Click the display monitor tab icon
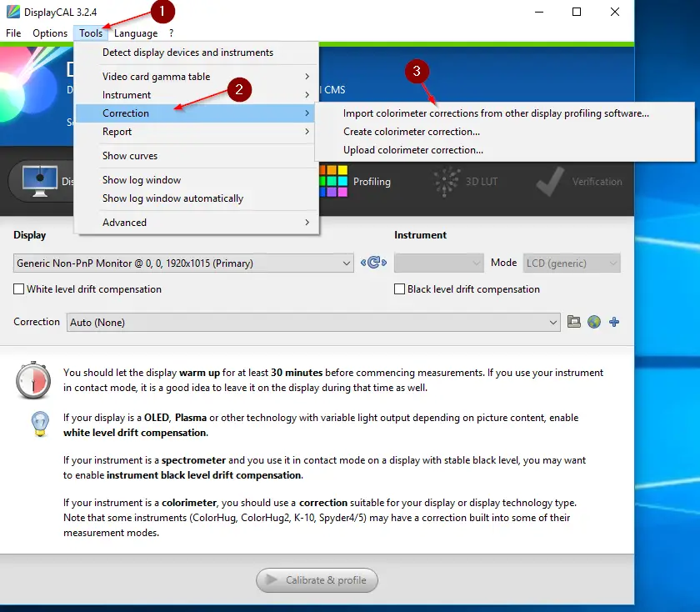The image size is (700, 612). (40, 181)
